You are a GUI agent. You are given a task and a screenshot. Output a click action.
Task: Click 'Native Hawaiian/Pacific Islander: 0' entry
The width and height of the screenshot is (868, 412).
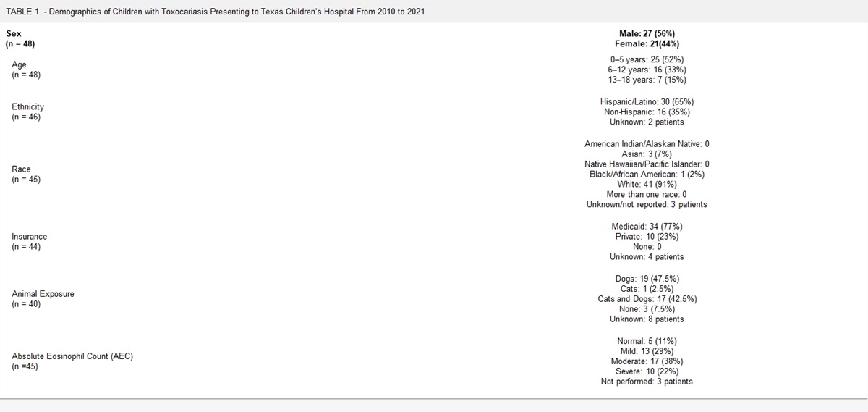646,164
